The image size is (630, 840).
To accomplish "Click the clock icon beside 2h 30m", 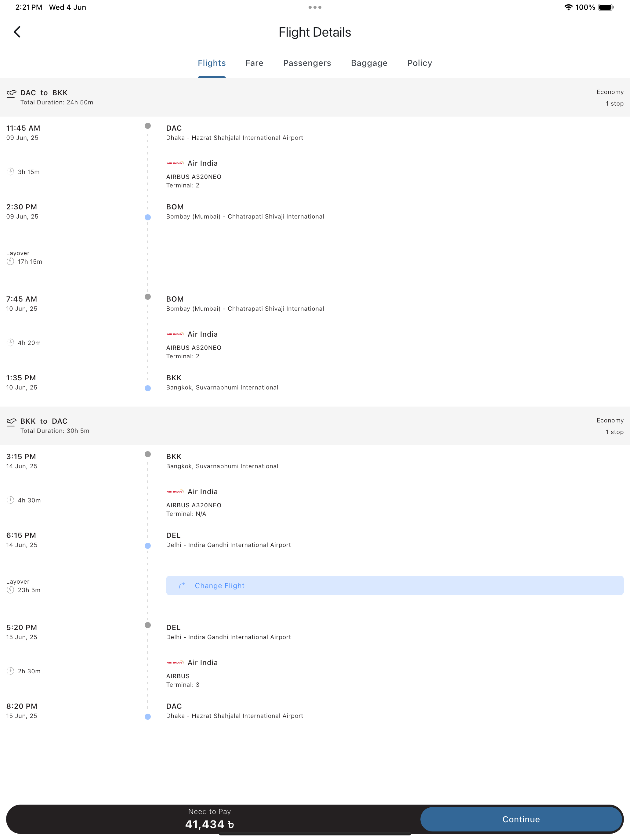I will 11,671.
